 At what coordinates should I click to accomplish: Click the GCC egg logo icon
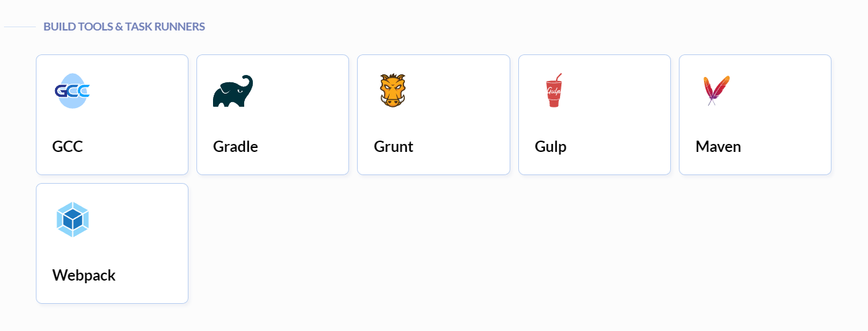click(x=72, y=91)
